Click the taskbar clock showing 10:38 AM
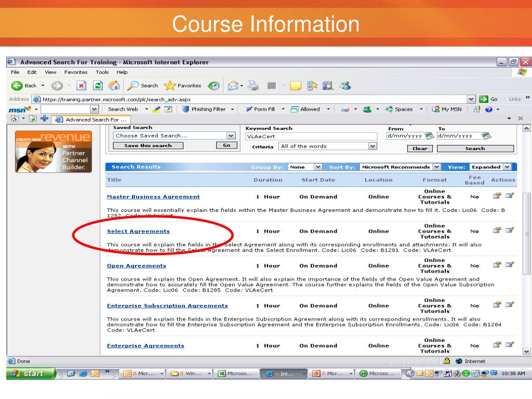Screen dimensions: 532x399 513,373
